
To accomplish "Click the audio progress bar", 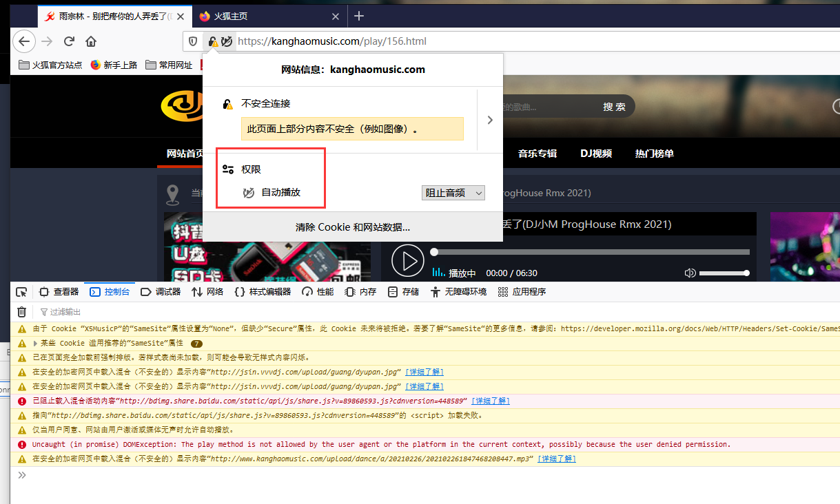I will pos(591,252).
